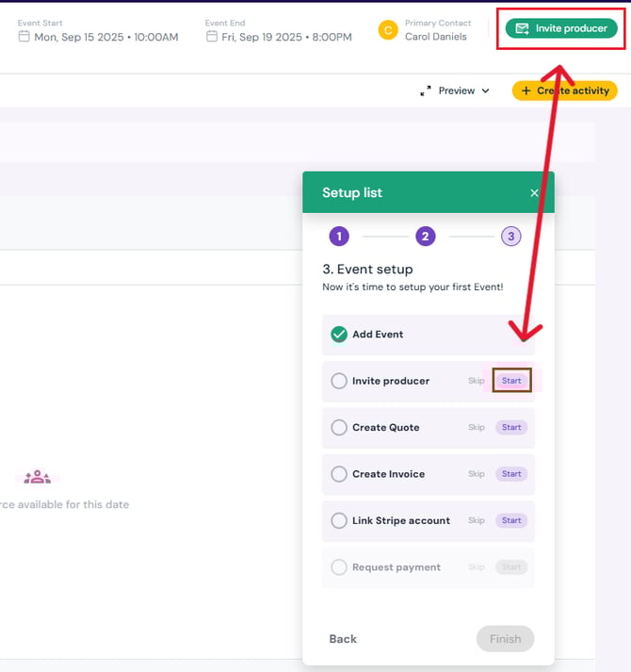Go to setup step 1
This screenshot has width=631, height=672.
coord(339,237)
